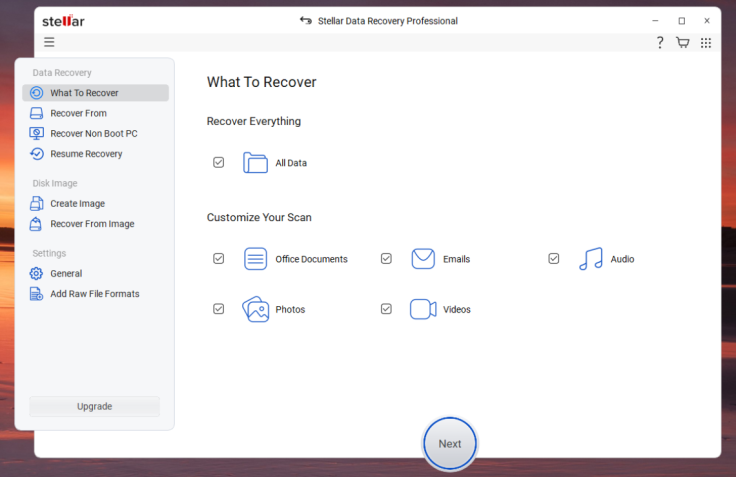
Task: Toggle the Emails checkbox
Action: tap(386, 259)
